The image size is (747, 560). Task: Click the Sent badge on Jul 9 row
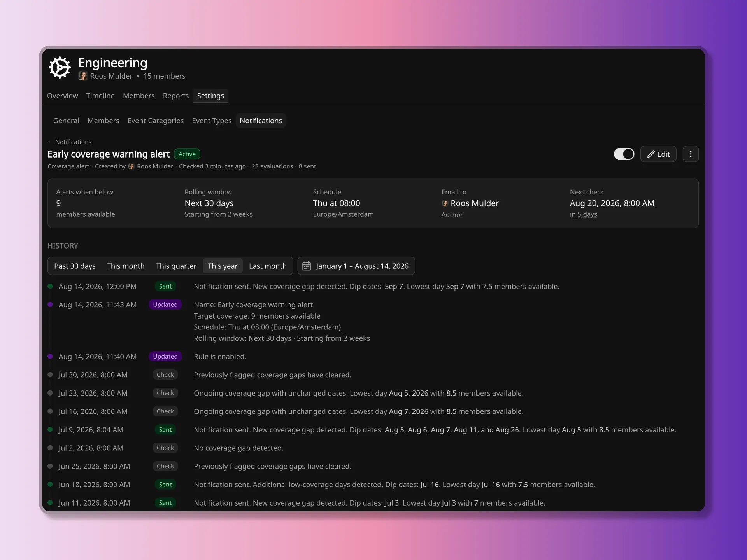[165, 430]
